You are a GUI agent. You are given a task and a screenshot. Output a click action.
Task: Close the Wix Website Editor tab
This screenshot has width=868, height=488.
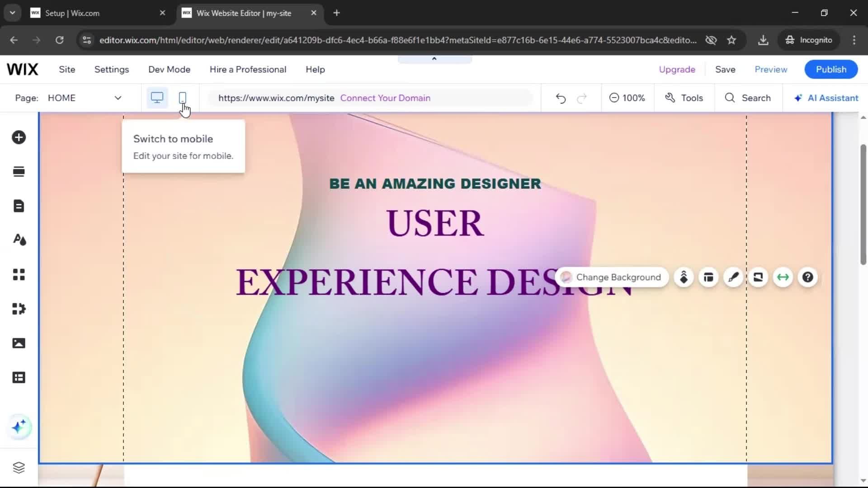314,13
